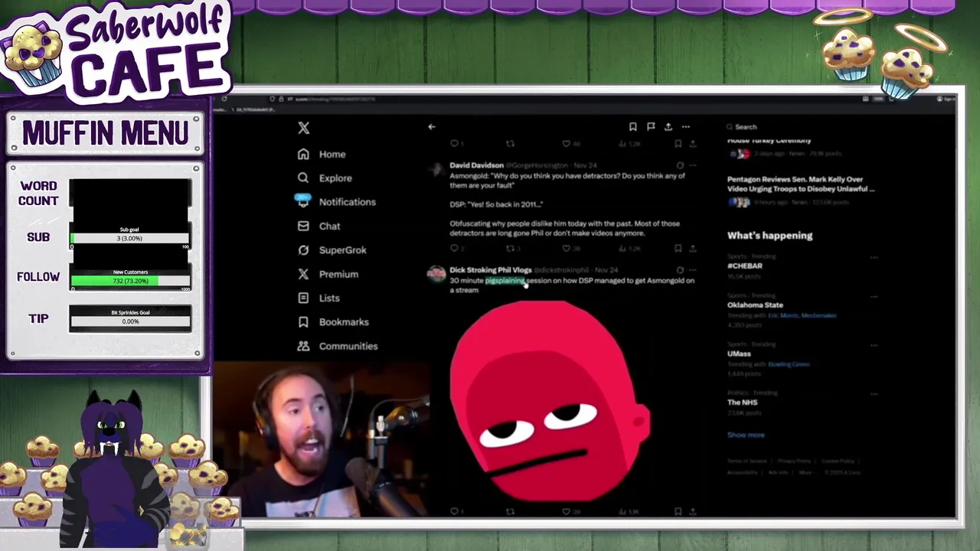Open more options for the Oklahoma State trend
Screen dimensions: 980x551
pos(874,297)
